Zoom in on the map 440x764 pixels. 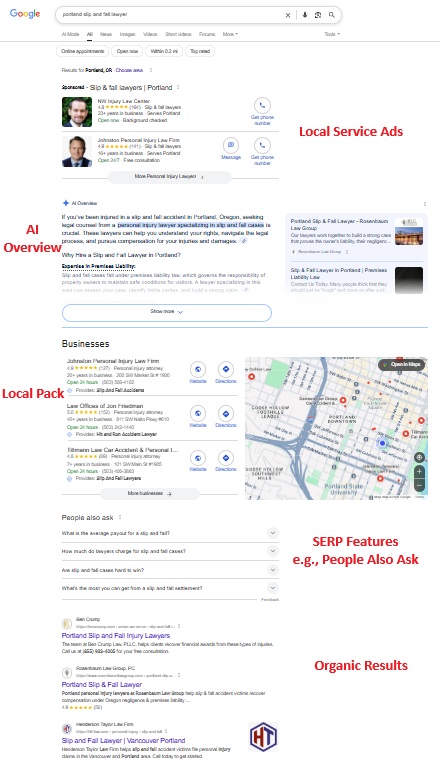419,472
